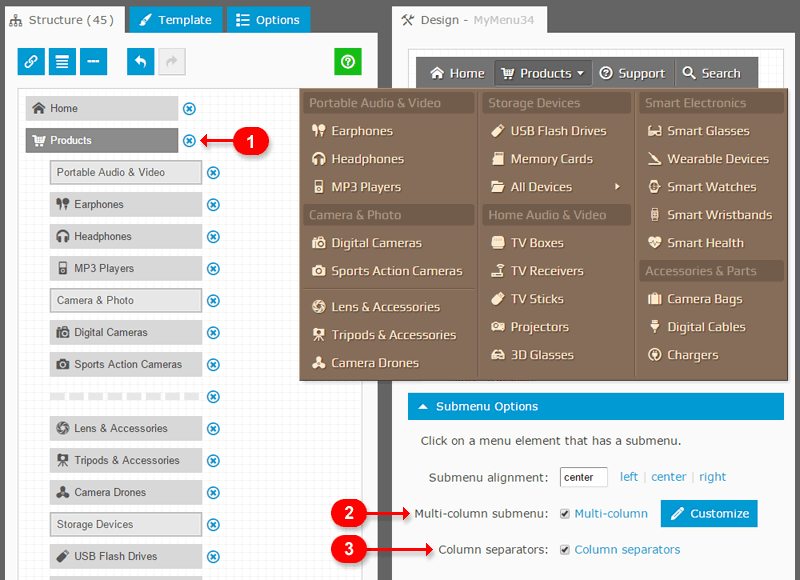Switch to the Template tab
Image resolution: width=800 pixels, height=580 pixels.
(175, 19)
